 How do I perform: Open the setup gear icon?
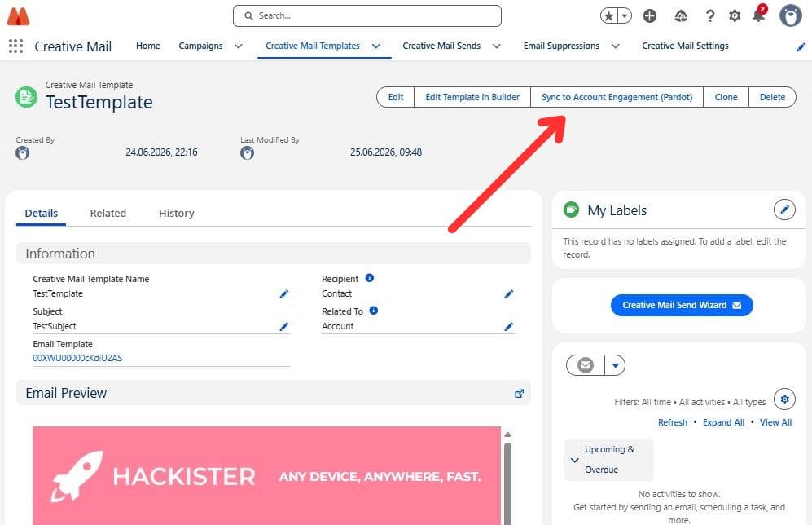[735, 16]
